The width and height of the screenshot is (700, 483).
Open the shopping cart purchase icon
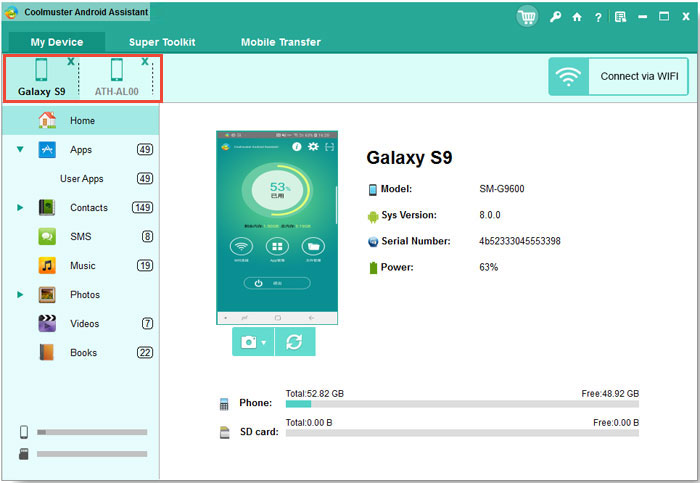tap(527, 17)
